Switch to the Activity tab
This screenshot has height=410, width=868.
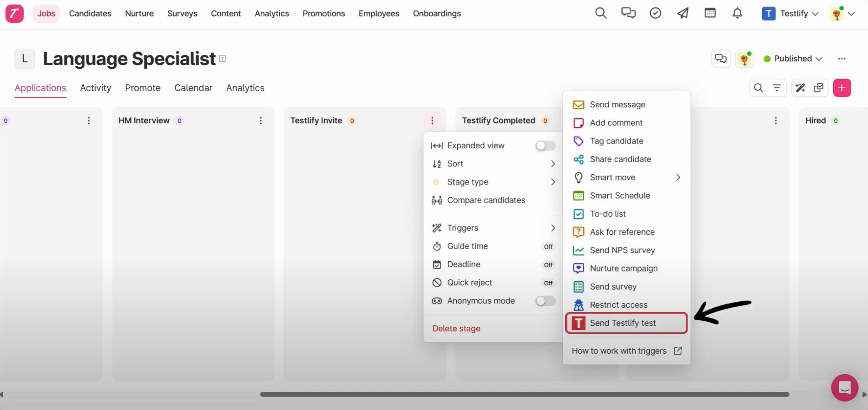[x=95, y=88]
